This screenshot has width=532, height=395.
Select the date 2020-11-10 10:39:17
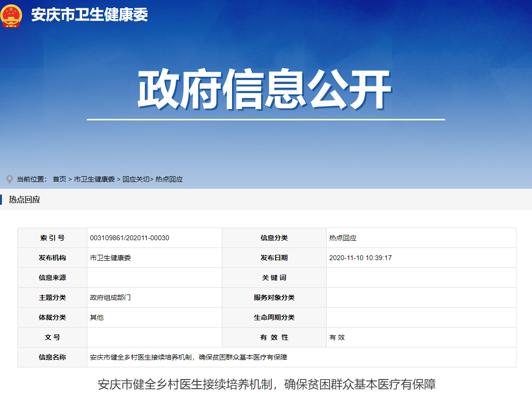(360, 258)
